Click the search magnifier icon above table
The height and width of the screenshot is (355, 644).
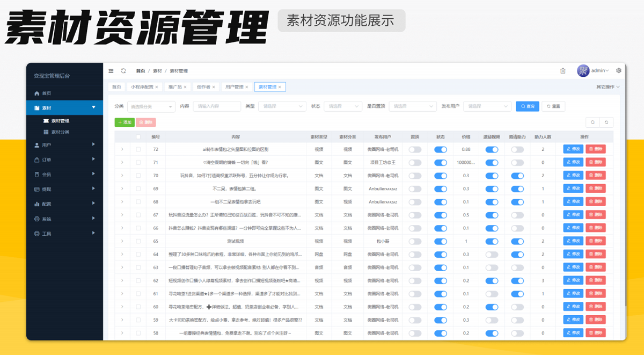[x=592, y=122]
